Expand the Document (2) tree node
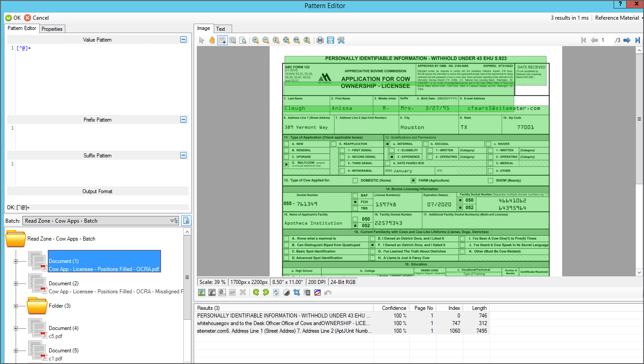This screenshot has height=364, width=644. click(x=16, y=284)
